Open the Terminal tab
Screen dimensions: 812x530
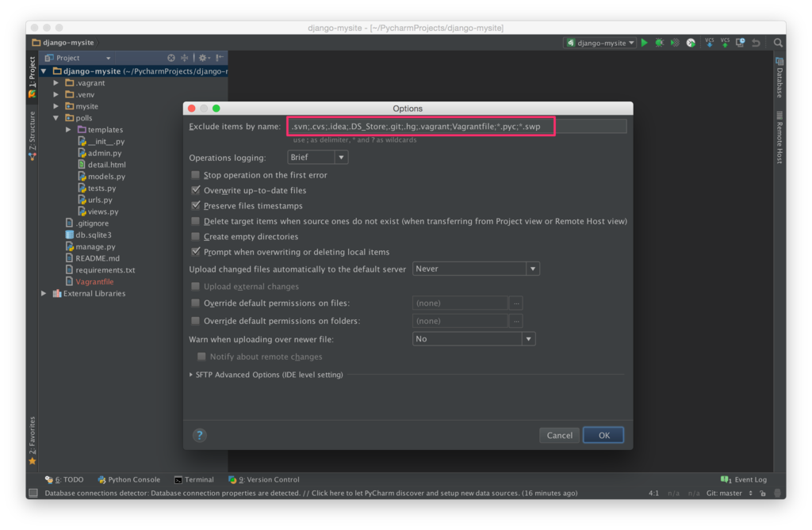pyautogui.click(x=194, y=480)
